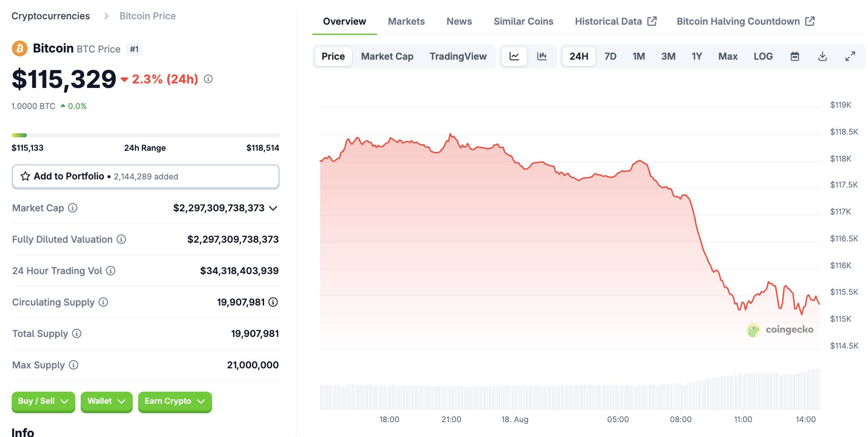Click external link icon beside Historical Data
The height and width of the screenshot is (437, 868).
652,21
